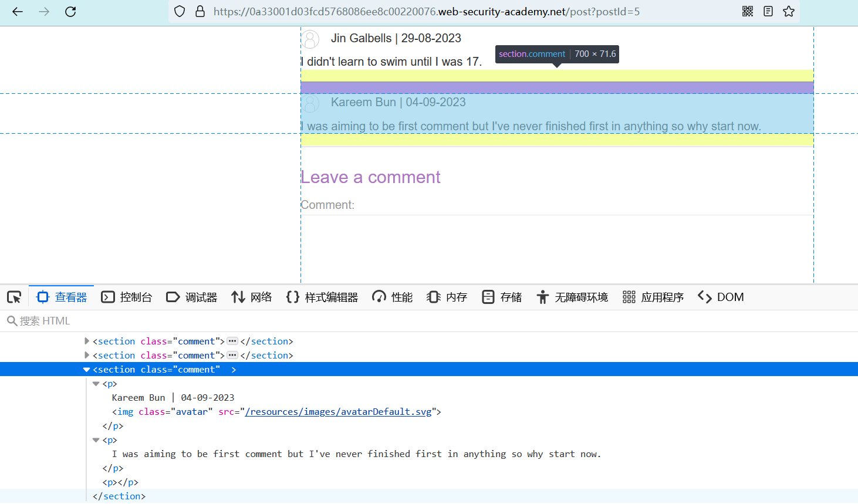This screenshot has width=858, height=504.
Task: Open the 调试器 debugger tab
Action: coord(192,297)
